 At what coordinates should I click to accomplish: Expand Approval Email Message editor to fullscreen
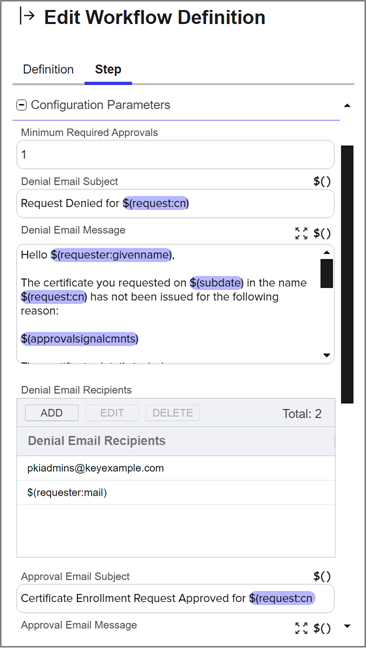coord(302,628)
